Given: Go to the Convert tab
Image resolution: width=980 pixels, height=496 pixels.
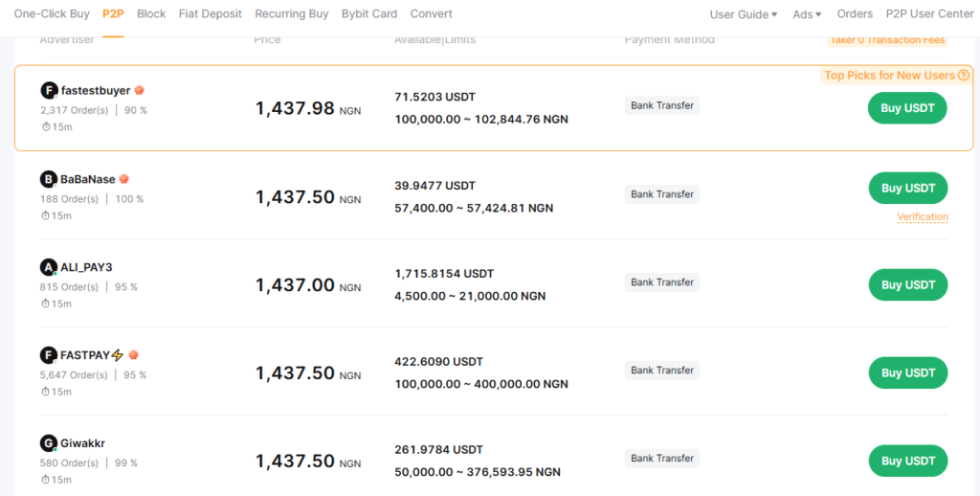Looking at the screenshot, I should 431,14.
